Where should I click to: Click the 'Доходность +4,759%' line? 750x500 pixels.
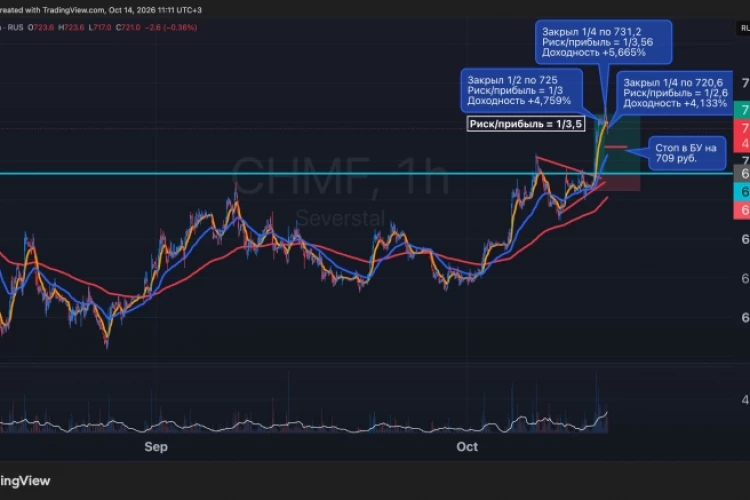point(519,101)
